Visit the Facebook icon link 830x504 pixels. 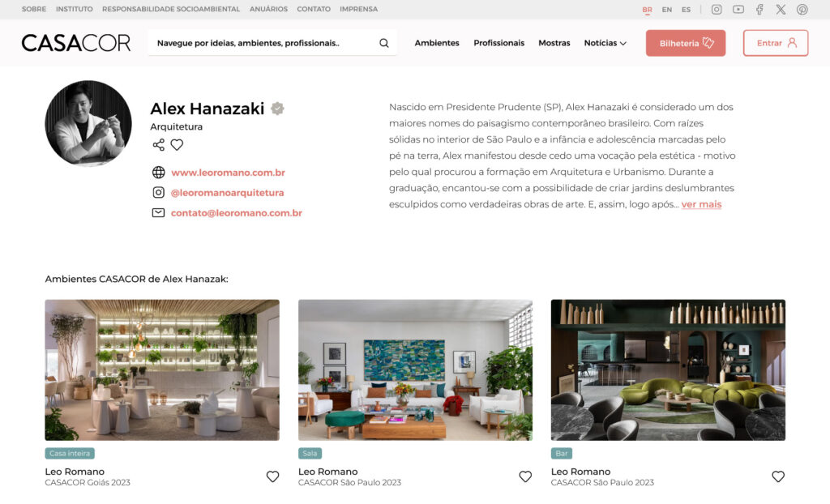click(759, 10)
